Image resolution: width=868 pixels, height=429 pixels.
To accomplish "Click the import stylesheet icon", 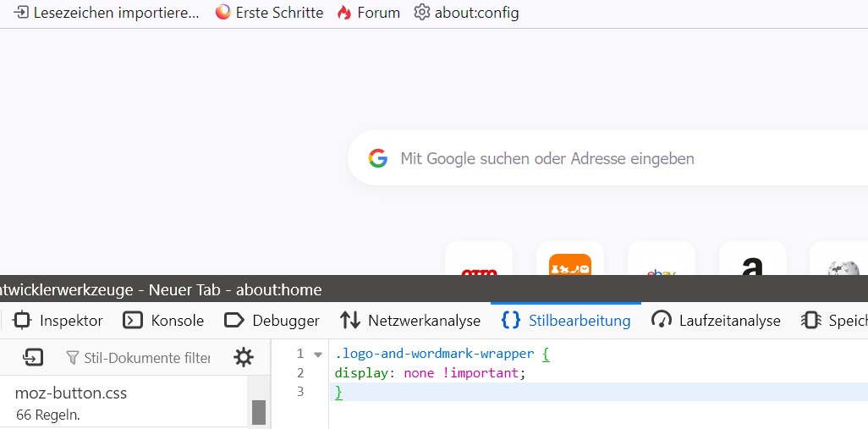I will (33, 358).
